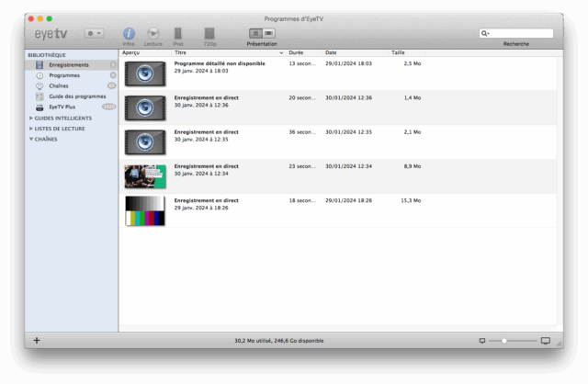Open the gear action menu
588x384 pixels.
94,33
